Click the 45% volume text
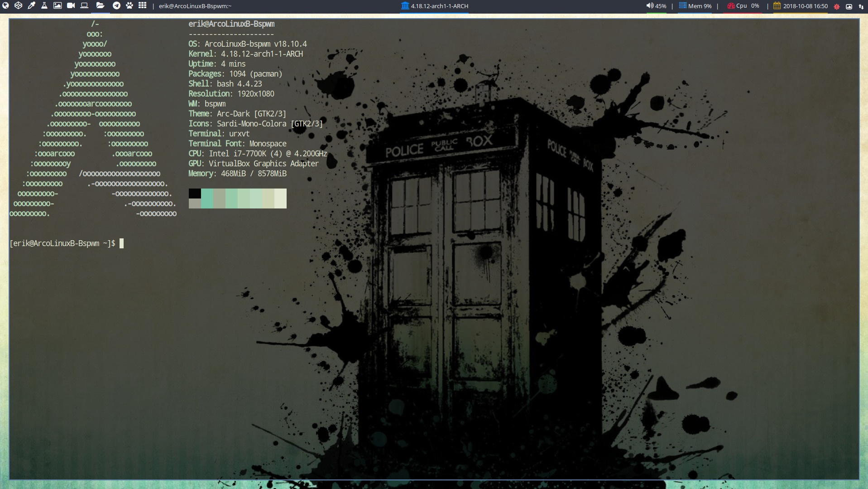Viewport: 868px width, 489px height. 661,6
